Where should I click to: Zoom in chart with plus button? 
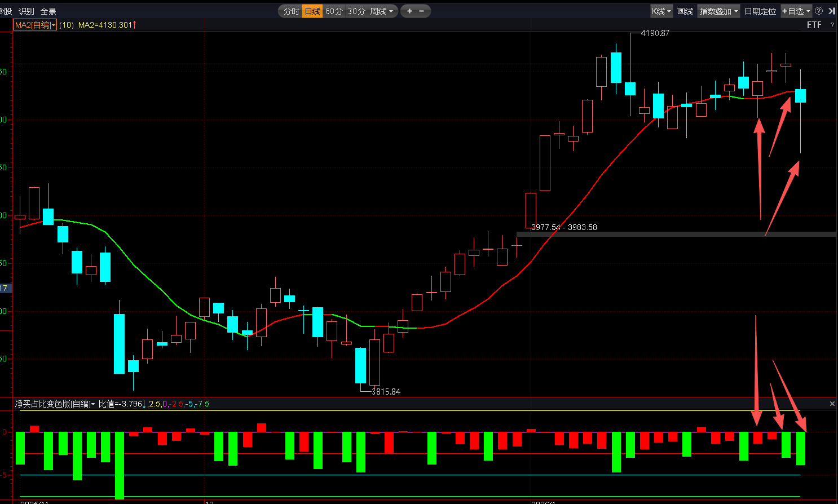(x=409, y=11)
